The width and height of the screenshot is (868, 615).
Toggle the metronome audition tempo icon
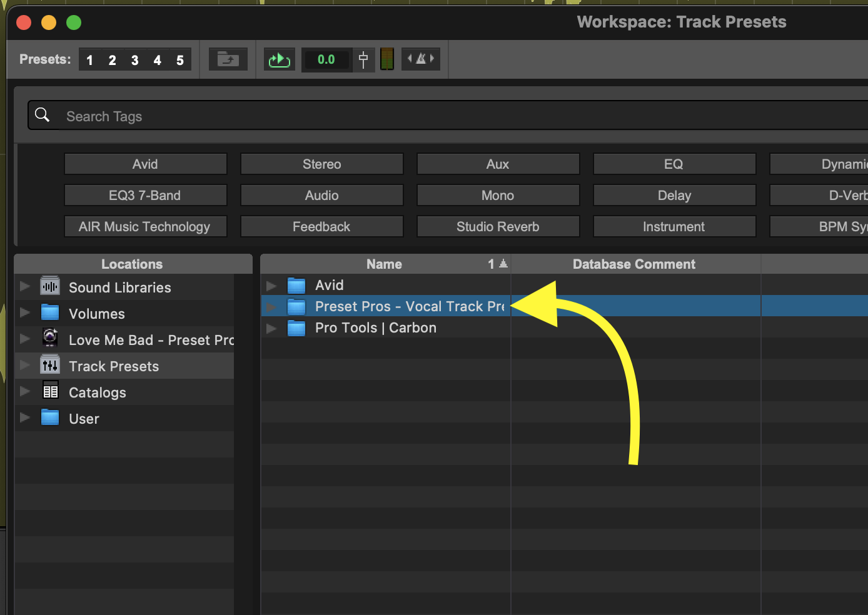click(421, 59)
